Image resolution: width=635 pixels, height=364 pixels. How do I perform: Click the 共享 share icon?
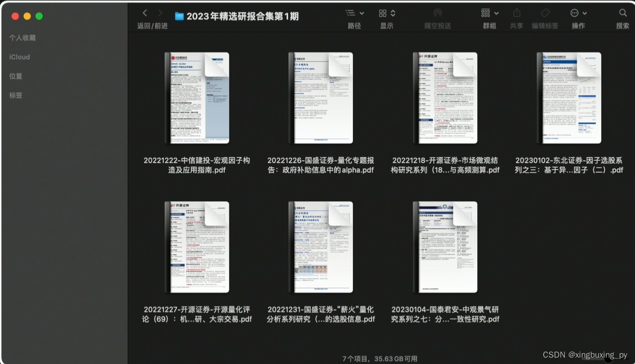click(x=516, y=13)
